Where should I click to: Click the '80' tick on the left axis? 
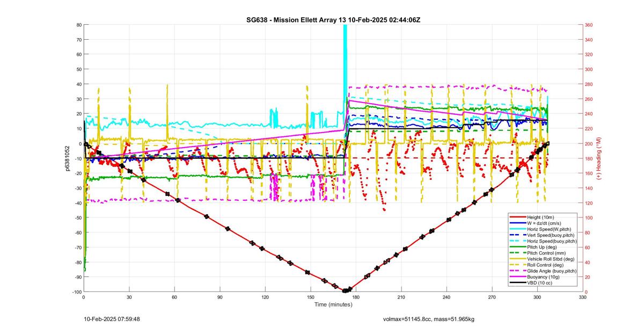click(x=78, y=25)
